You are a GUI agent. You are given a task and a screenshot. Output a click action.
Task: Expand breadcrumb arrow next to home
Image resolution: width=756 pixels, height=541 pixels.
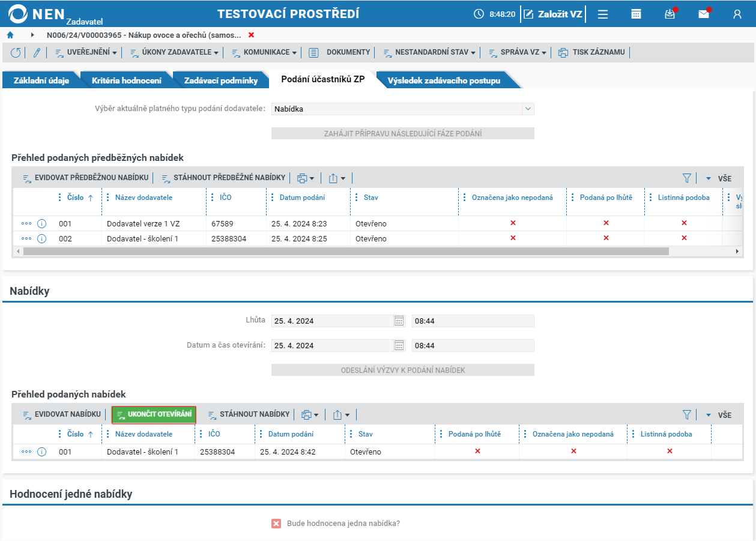click(32, 35)
